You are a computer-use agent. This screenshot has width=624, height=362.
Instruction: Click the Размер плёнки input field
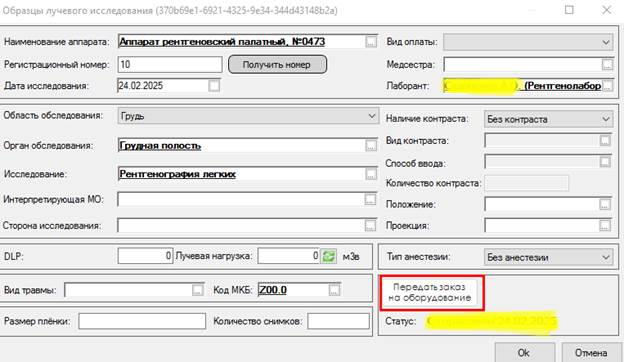tap(142, 321)
